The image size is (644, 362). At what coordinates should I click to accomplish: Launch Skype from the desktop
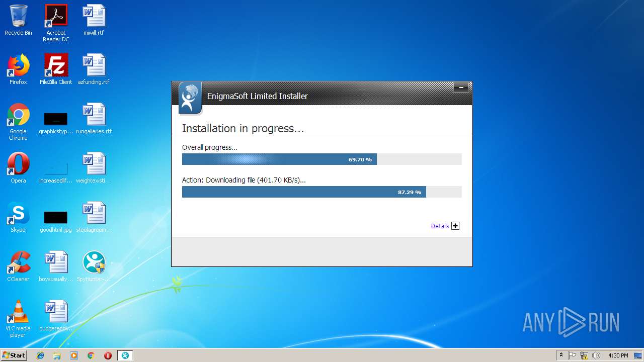(18, 217)
